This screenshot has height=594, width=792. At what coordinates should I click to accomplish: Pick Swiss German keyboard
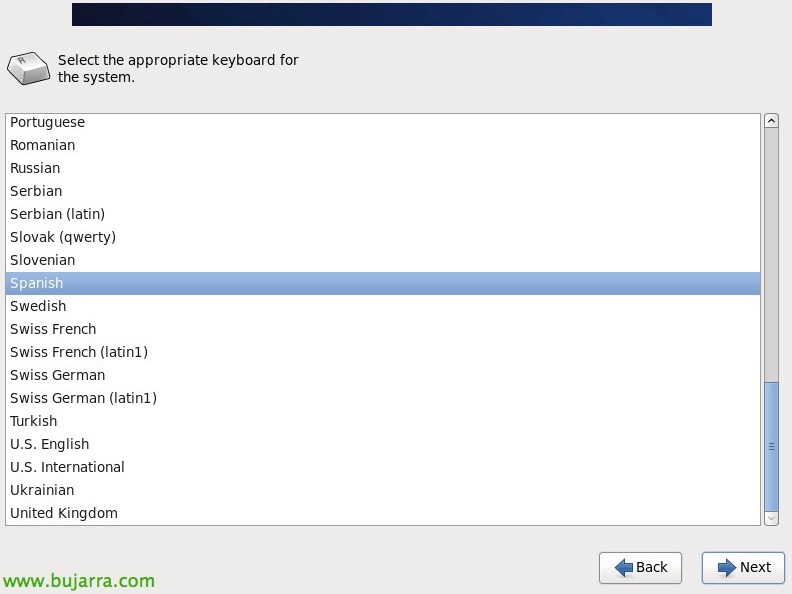(383, 375)
